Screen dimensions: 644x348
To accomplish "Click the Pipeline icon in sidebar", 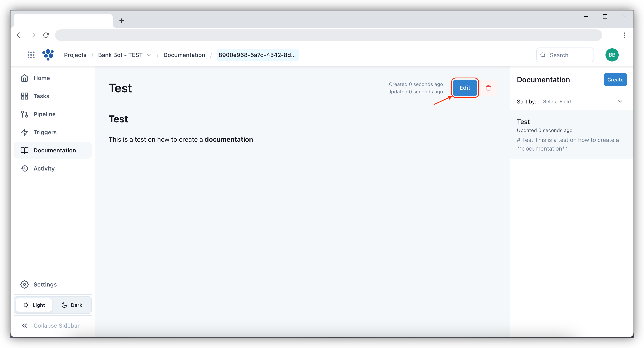I will (25, 114).
